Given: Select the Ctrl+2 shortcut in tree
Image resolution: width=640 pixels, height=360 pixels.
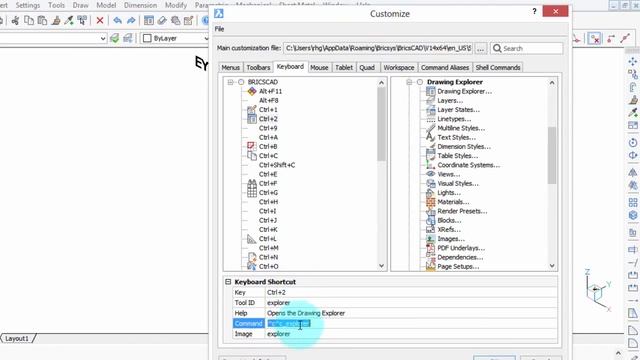Looking at the screenshot, I should 268,119.
